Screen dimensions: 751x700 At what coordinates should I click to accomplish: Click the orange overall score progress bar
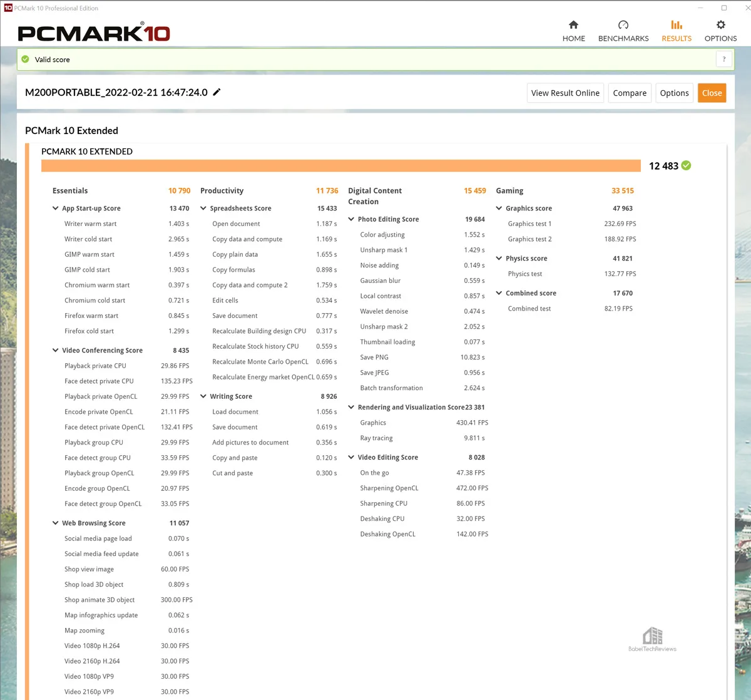[x=341, y=165]
